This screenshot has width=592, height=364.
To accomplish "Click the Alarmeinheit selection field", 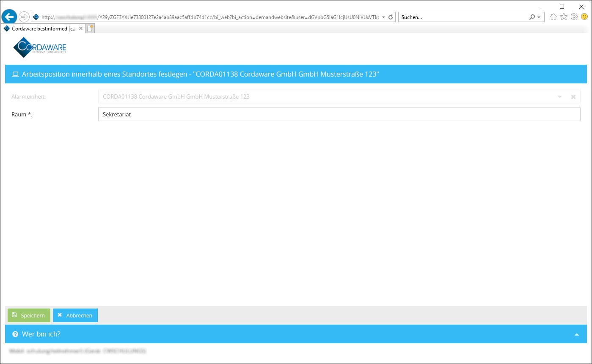I will click(339, 97).
